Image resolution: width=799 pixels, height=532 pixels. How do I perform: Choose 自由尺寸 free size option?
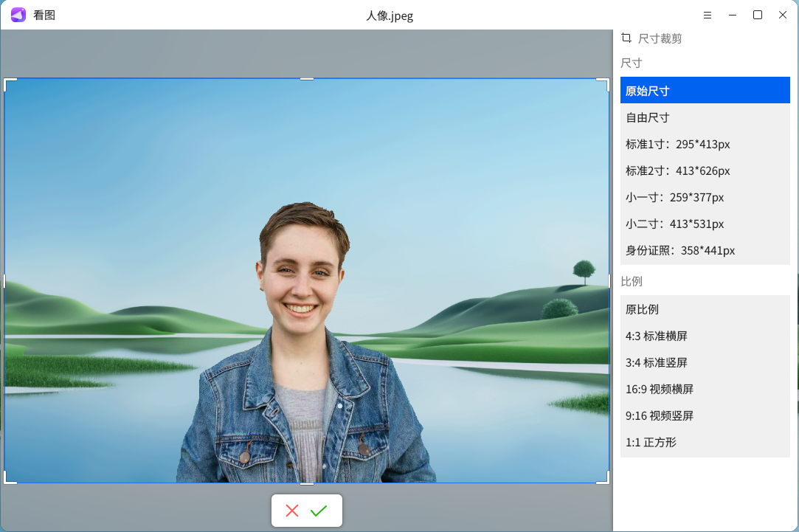coord(705,117)
